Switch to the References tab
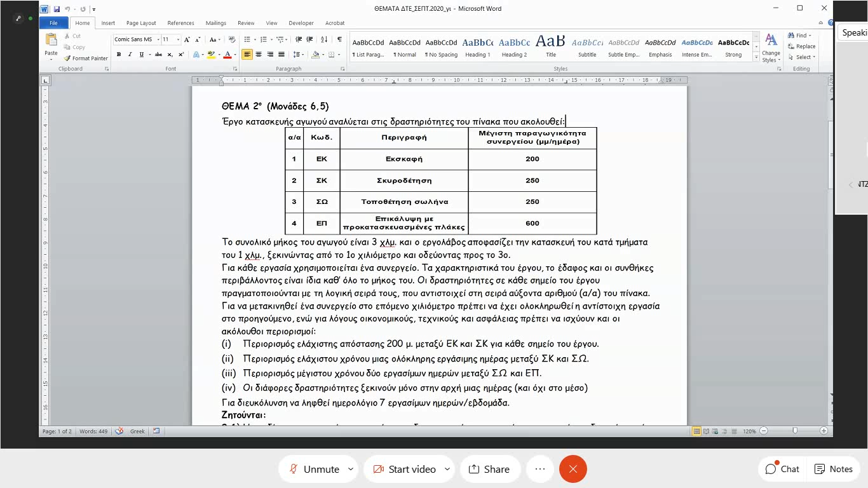This screenshot has height=488, width=868. (180, 23)
